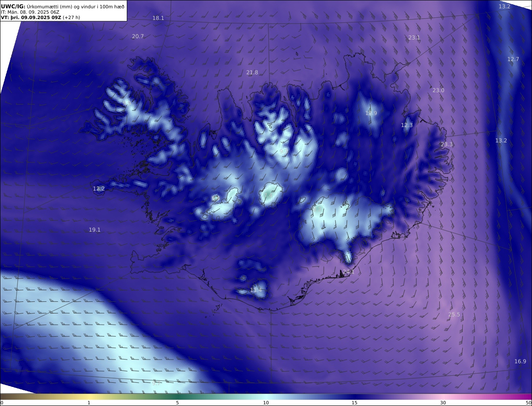Click the 19.1 value label
Screen dimensions: 532x406
pos(95,230)
